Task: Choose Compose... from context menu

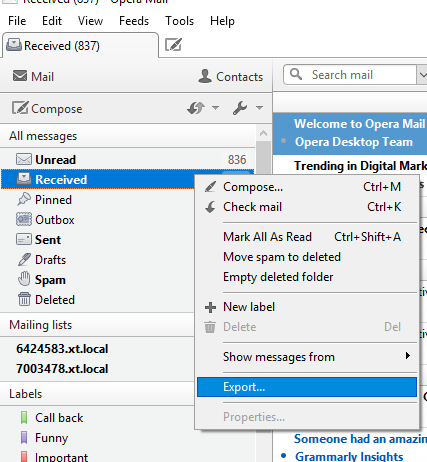Action: (307, 187)
